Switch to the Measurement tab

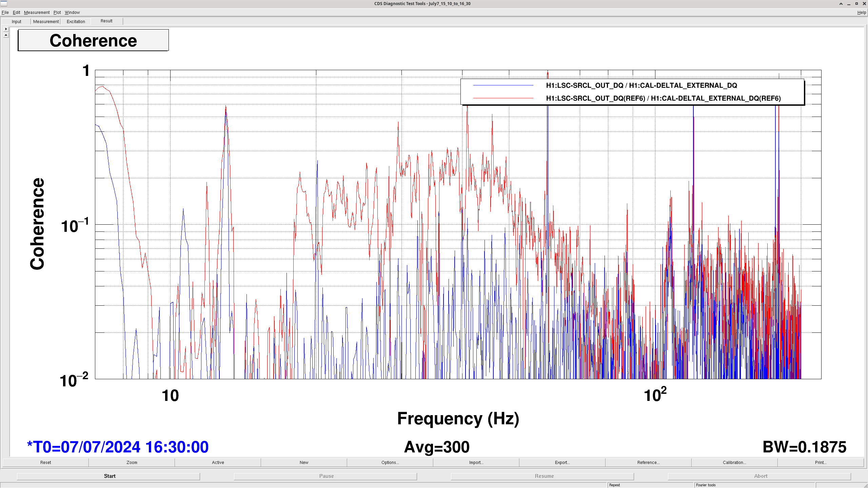click(46, 22)
